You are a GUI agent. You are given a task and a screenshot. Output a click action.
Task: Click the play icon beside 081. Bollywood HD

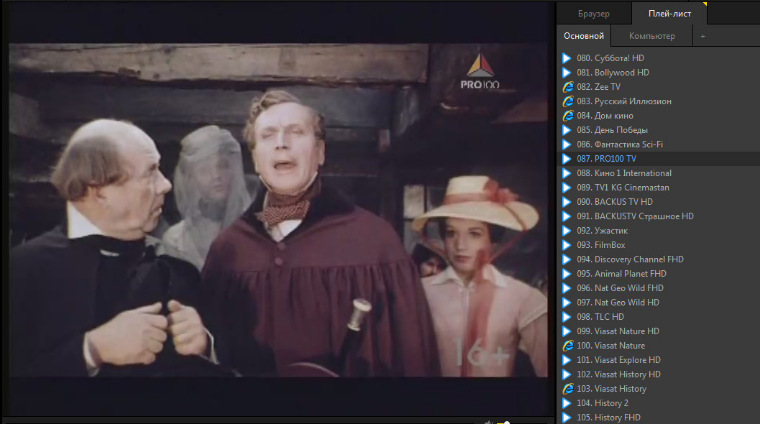point(567,73)
